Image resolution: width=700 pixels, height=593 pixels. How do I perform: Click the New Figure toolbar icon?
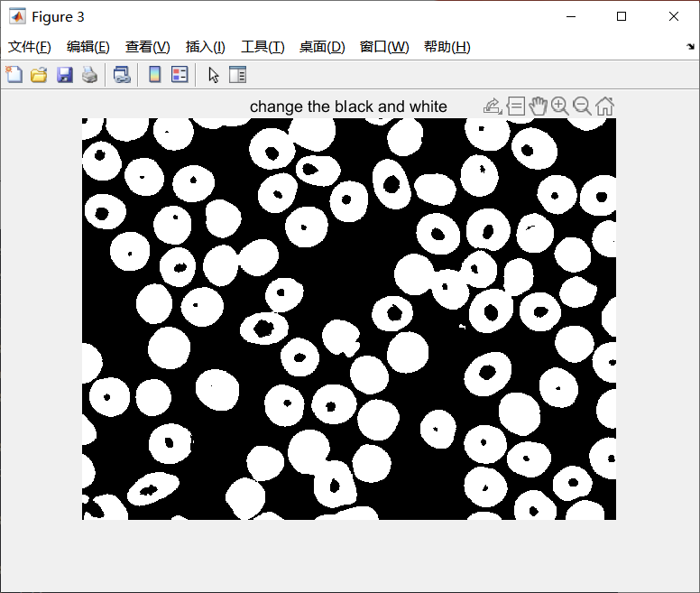click(14, 74)
